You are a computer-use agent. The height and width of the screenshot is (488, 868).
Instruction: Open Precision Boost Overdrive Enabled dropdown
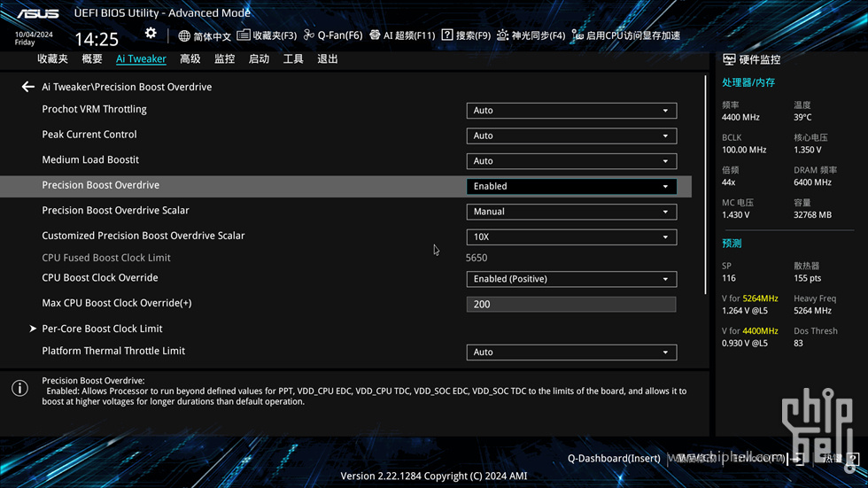[571, 187]
